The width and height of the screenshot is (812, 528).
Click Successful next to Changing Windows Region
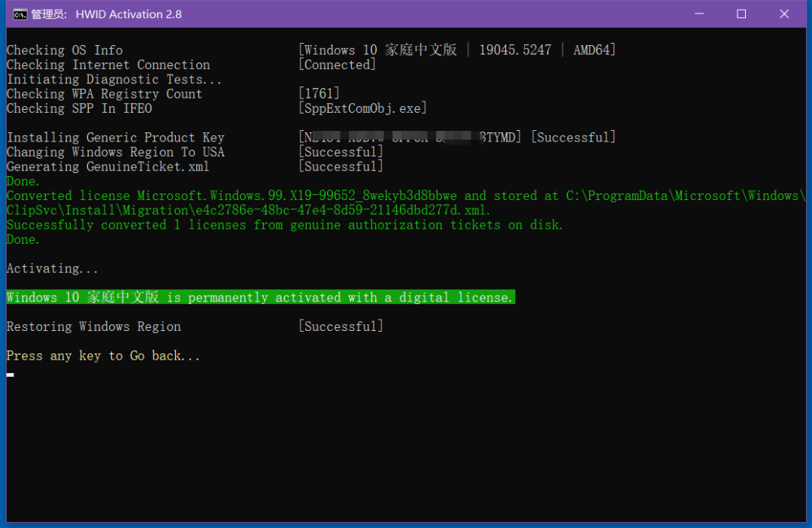341,152
